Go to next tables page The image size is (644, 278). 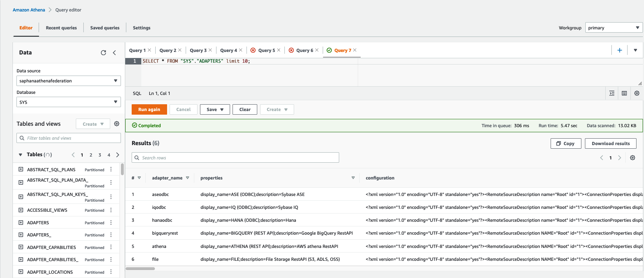[118, 155]
